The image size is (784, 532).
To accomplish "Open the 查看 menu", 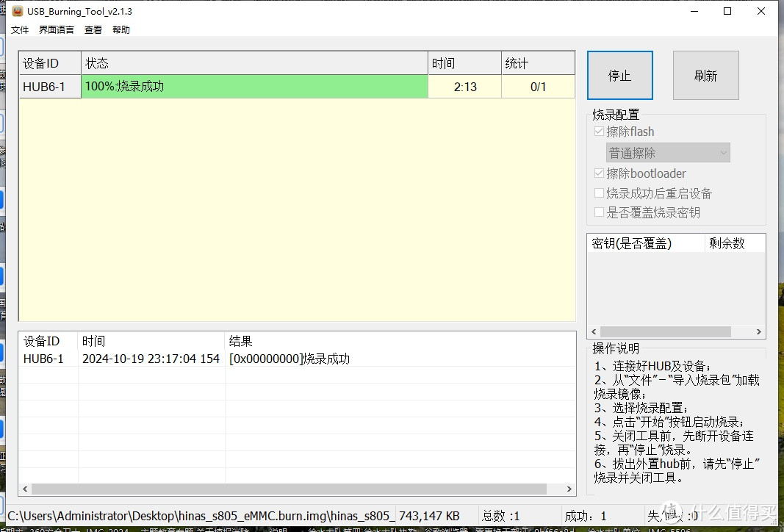I will 93,30.
